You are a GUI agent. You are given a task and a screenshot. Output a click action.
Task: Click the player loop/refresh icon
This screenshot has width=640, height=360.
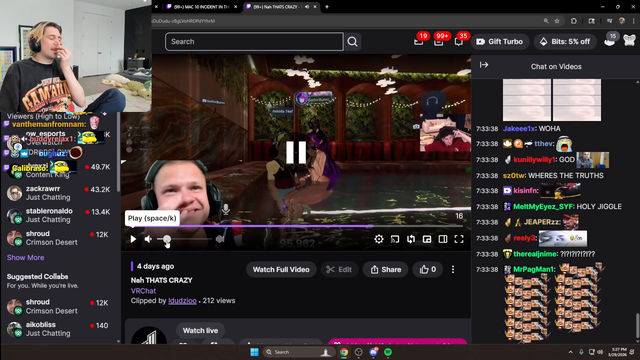point(411,239)
